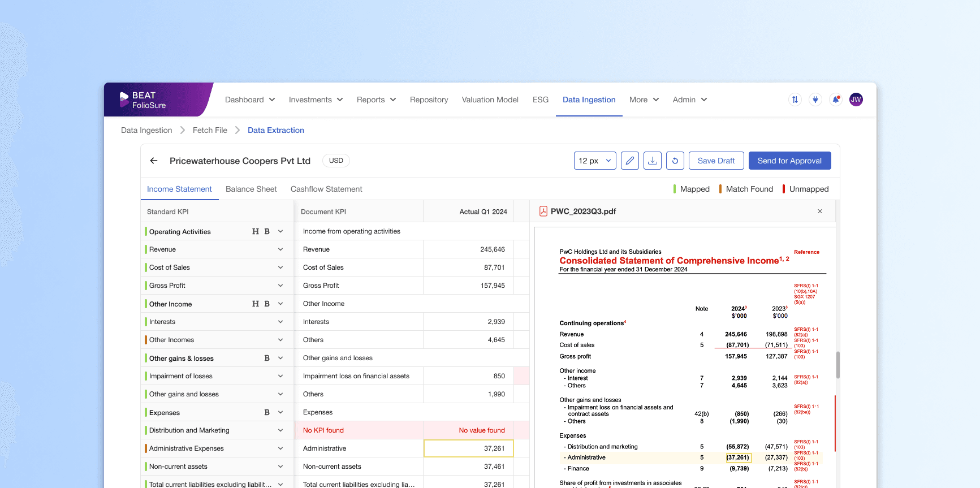This screenshot has width=980, height=488.
Task: Go to Data Ingestion in the breadcrumb
Action: pyautogui.click(x=146, y=130)
